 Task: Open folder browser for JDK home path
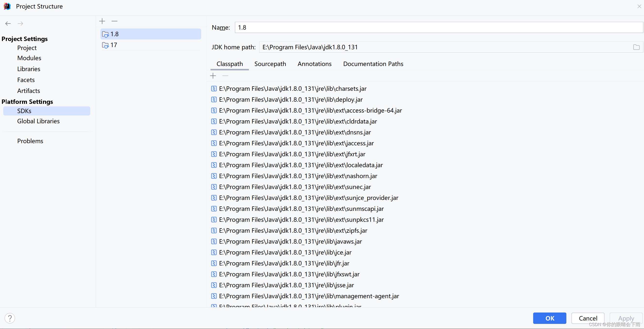click(636, 47)
